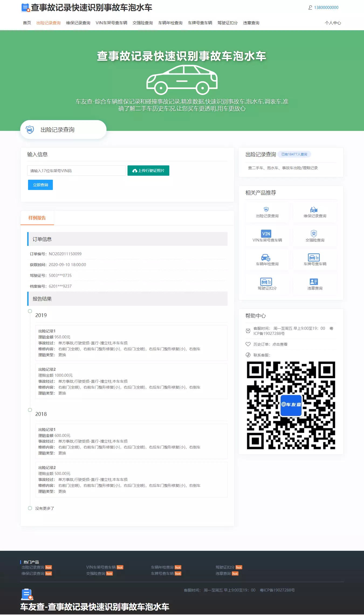Click the 驾驶证扣分 license icon
The width and height of the screenshot is (364, 615).
[266, 281]
